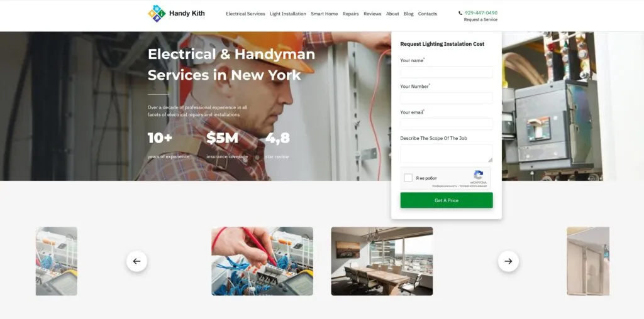This screenshot has width=644, height=319.
Task: Tick the reCAPTCHA robot checkbox
Action: tap(408, 178)
